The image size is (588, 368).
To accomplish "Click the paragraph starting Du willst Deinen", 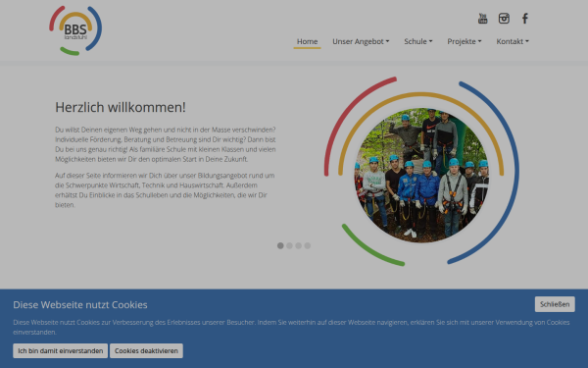I will pos(166,144).
